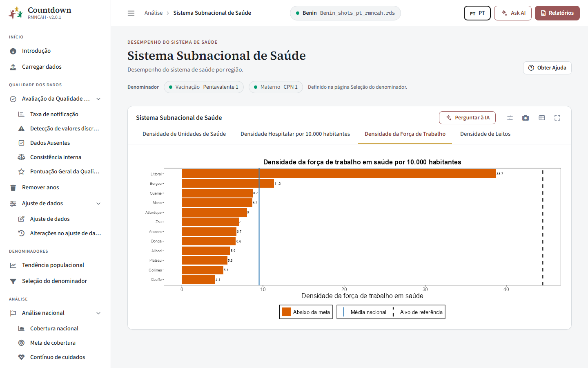Click the Análise breadcrumb link

pyautogui.click(x=154, y=13)
